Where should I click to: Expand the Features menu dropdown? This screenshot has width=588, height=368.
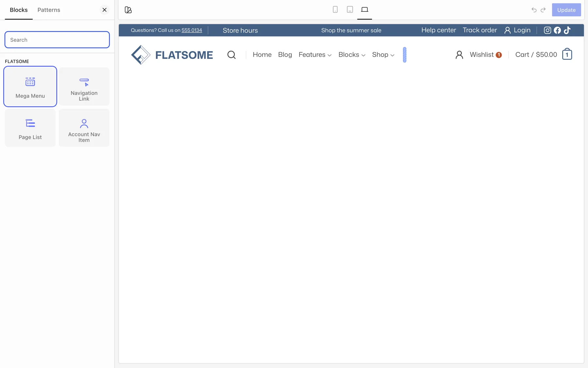pyautogui.click(x=315, y=55)
